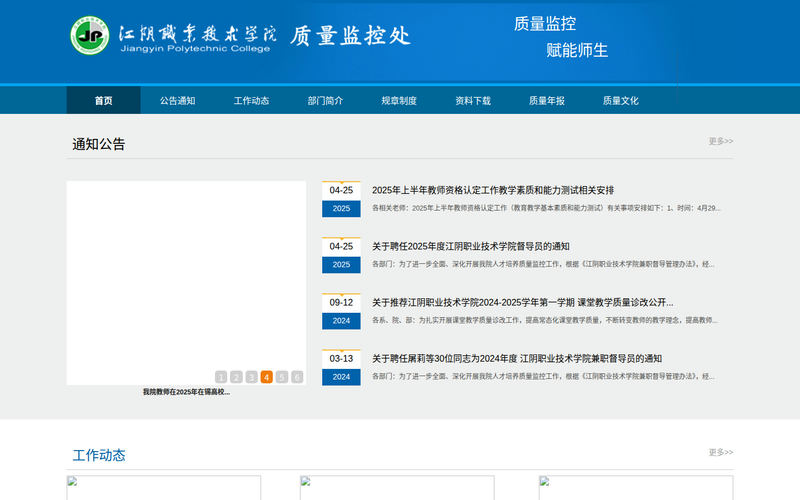
Task: Select the 部门简介 navigation item
Action: (326, 101)
